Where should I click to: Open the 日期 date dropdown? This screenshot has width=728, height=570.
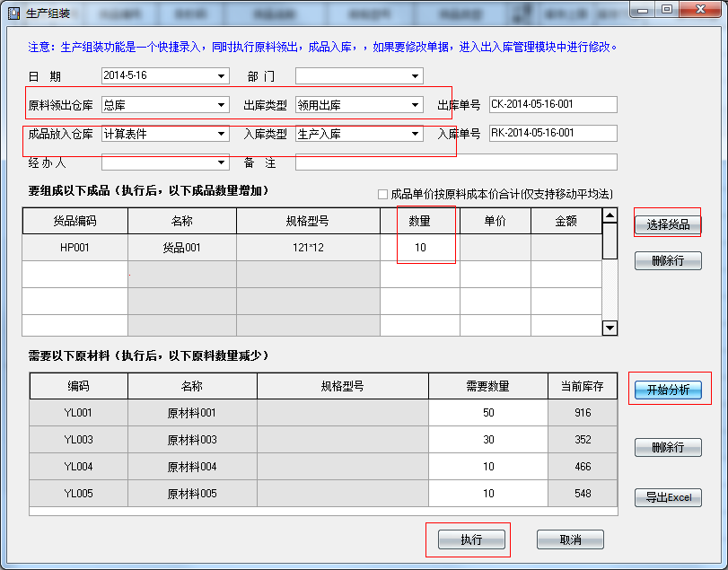(222, 75)
